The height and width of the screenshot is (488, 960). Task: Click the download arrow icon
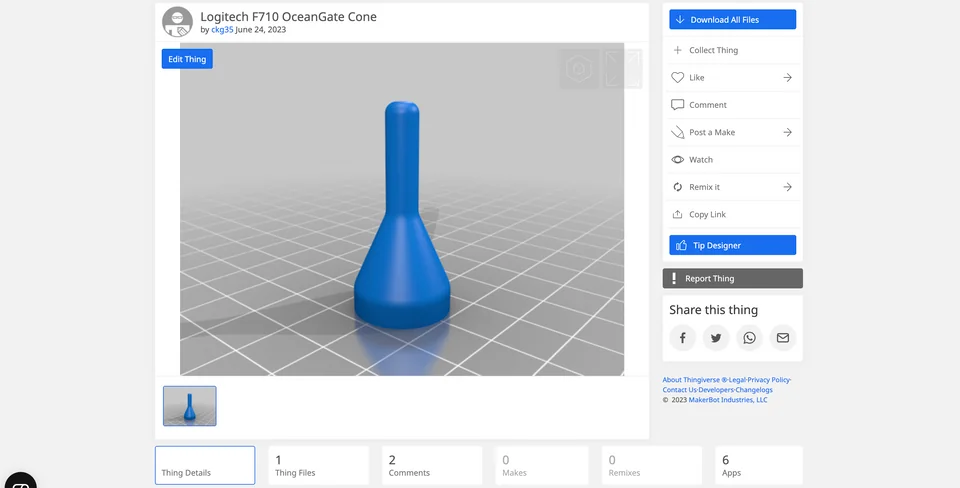point(680,20)
